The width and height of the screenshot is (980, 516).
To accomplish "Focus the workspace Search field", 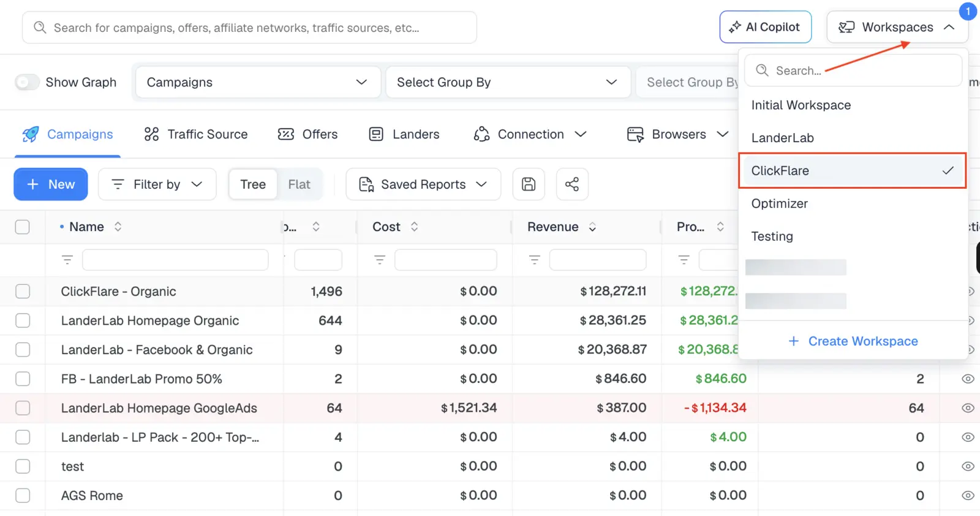I will (x=853, y=70).
